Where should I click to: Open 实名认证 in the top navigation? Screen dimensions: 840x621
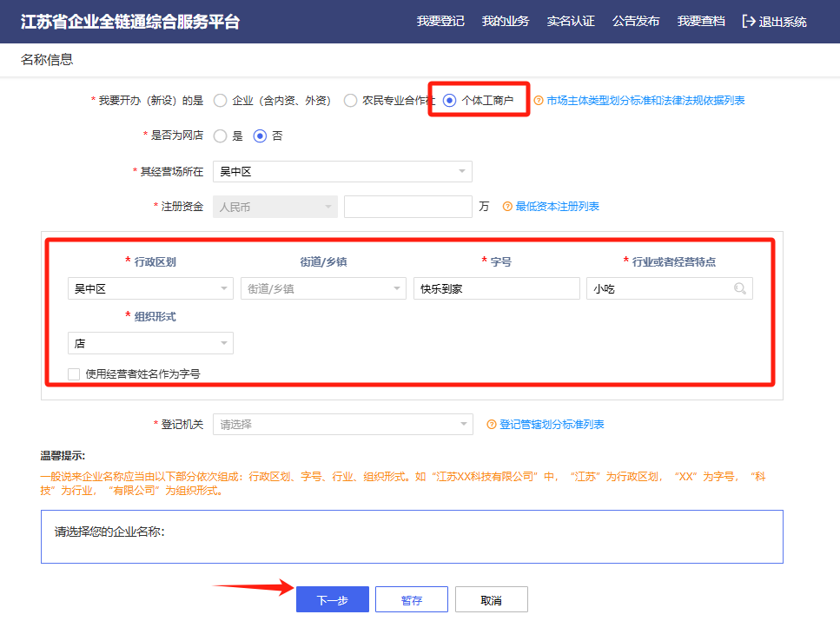[571, 22]
